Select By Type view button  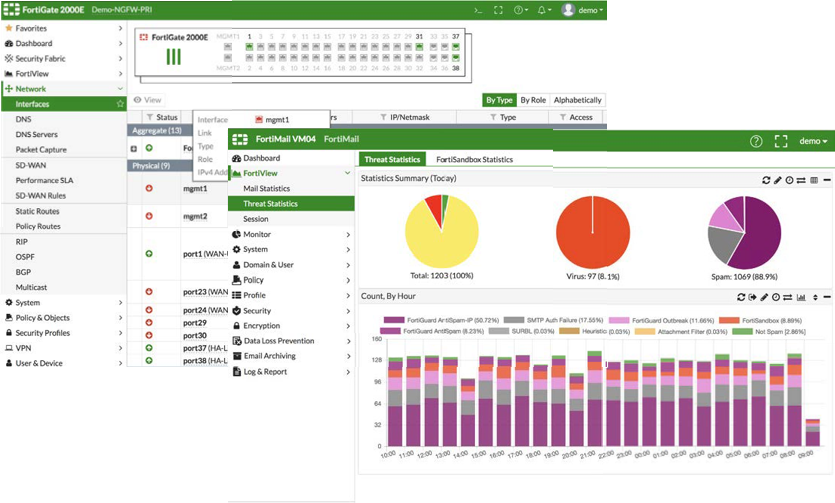pyautogui.click(x=499, y=100)
